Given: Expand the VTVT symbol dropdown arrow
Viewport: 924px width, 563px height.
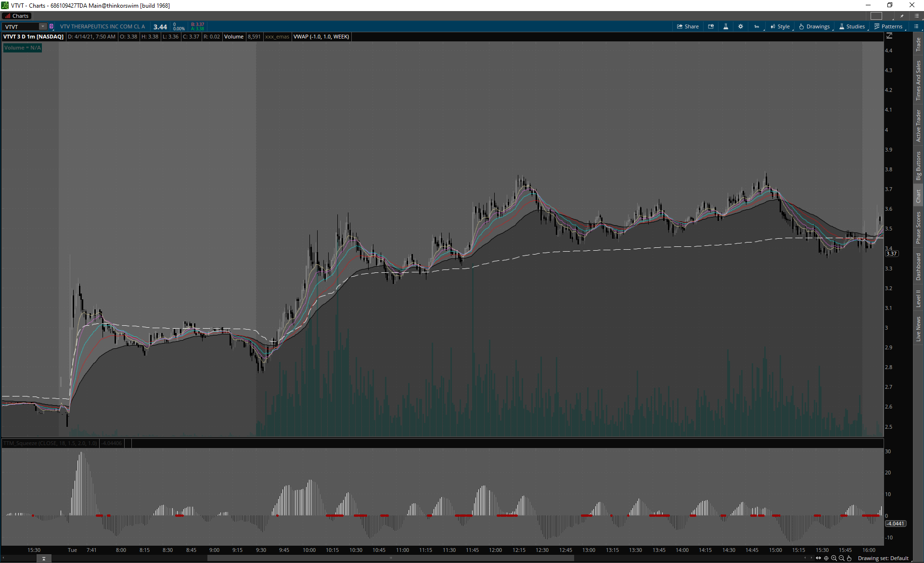Looking at the screenshot, I should tap(43, 26).
